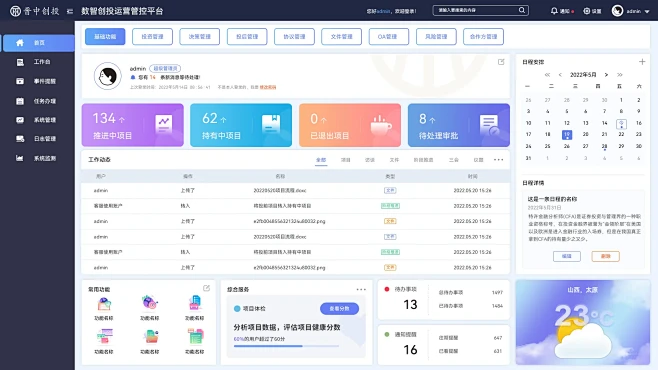Screen dimensions: 658x370
Task: Open the third top-row shortcut in 常用功能
Action: (195, 302)
